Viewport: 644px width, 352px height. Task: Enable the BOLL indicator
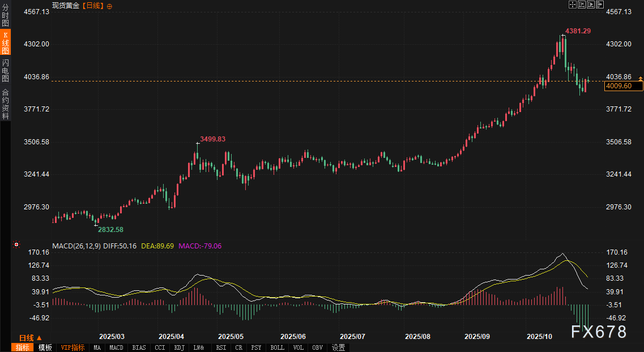click(277, 347)
